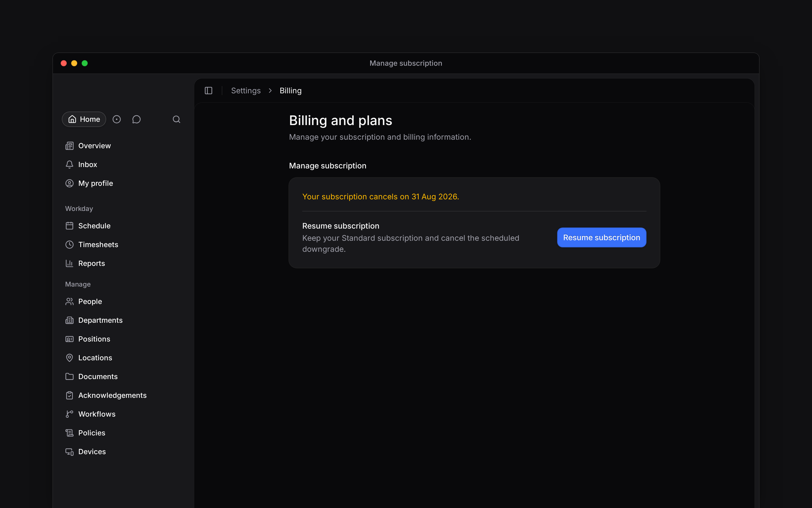
Task: Click the "Workday" section label
Action: click(79, 209)
